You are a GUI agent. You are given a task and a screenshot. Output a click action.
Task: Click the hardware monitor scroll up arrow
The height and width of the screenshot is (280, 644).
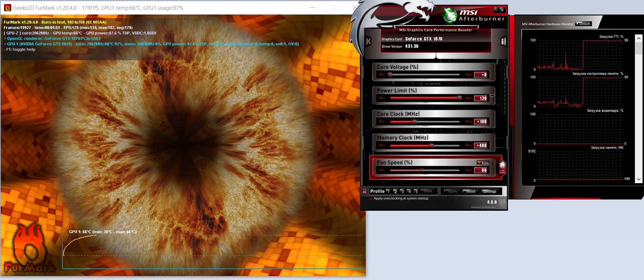point(639,38)
